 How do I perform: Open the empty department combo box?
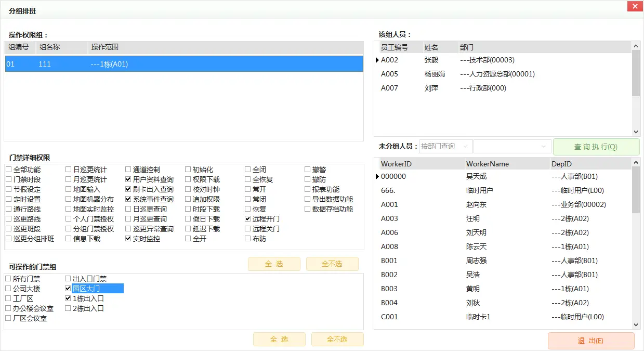[x=512, y=146]
